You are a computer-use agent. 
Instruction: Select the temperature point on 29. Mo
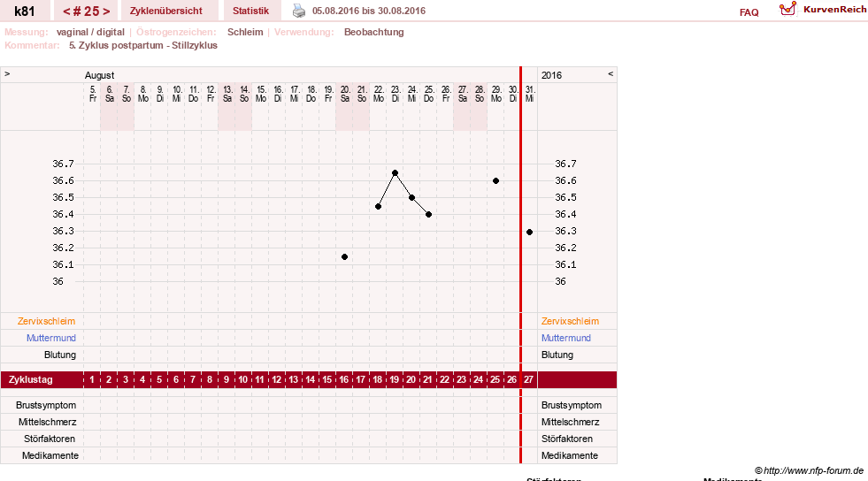click(496, 180)
